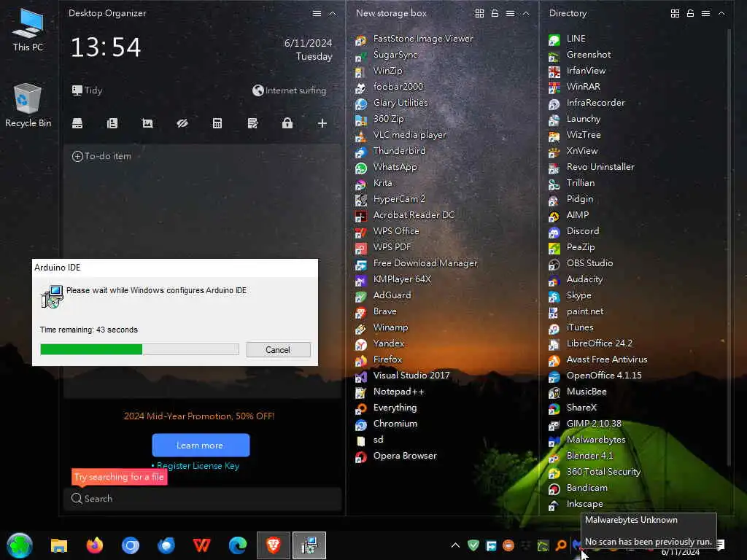Image resolution: width=747 pixels, height=560 pixels.
Task: Open WinRAR shortcut
Action: pyautogui.click(x=574, y=87)
